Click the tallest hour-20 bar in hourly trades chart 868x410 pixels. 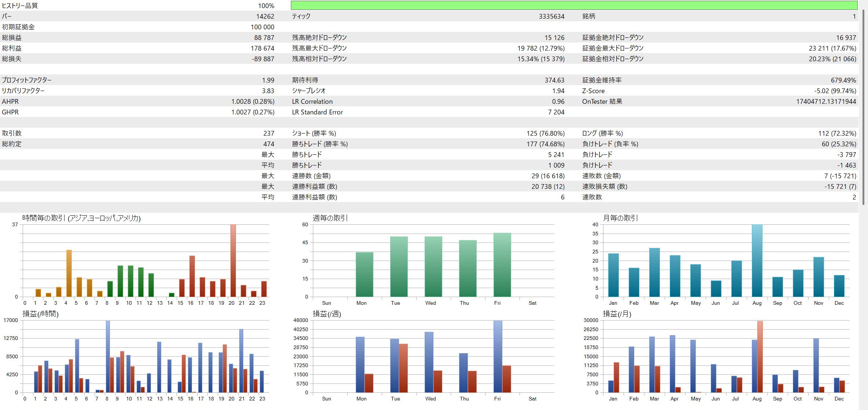pyautogui.click(x=233, y=260)
